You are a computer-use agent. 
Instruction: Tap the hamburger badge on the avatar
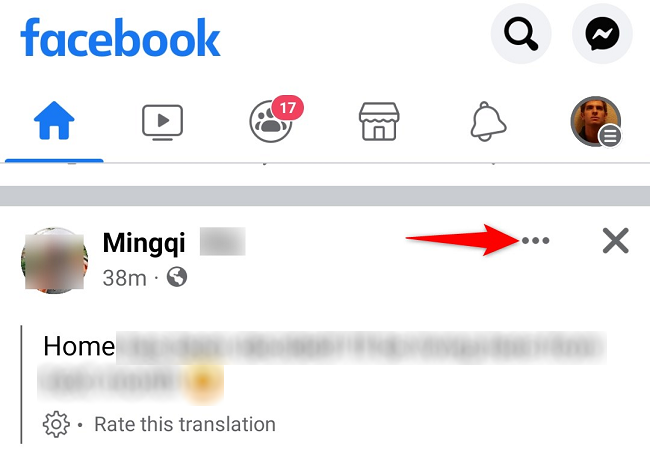click(610, 136)
